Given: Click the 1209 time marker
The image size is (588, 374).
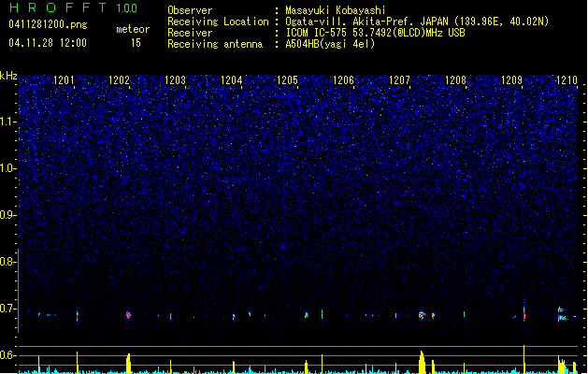Looking at the screenshot, I should click(x=512, y=80).
